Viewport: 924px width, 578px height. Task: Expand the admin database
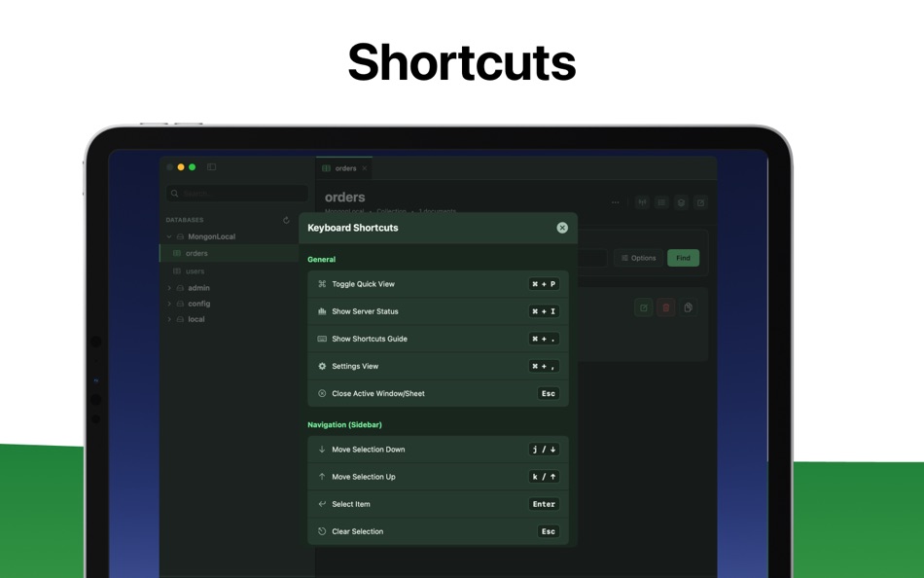[168, 287]
